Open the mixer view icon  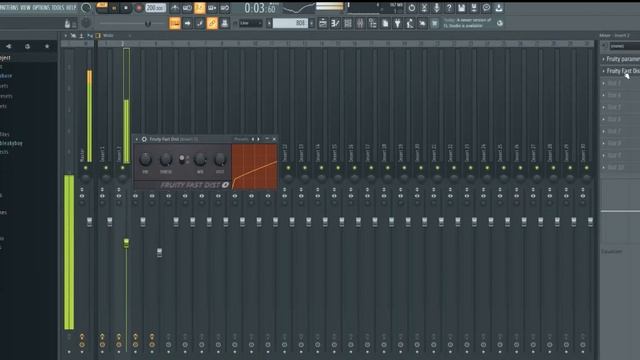(x=360, y=23)
